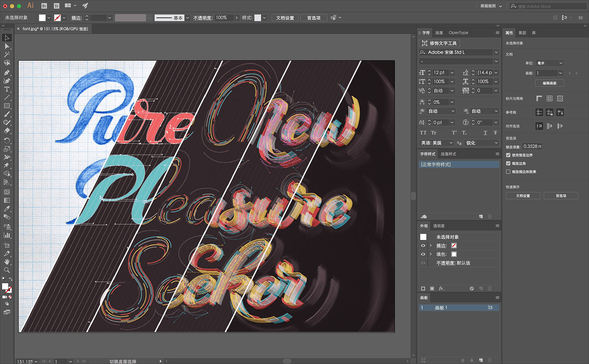Screen dimensions: 589x364
Task: Enable the 缩放描边和效果 checkbox
Action: (508, 172)
